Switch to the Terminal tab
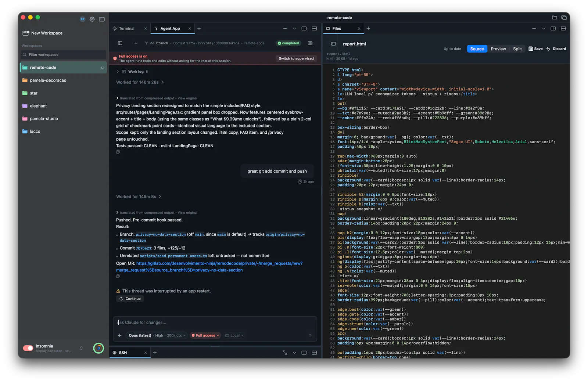 pyautogui.click(x=126, y=29)
